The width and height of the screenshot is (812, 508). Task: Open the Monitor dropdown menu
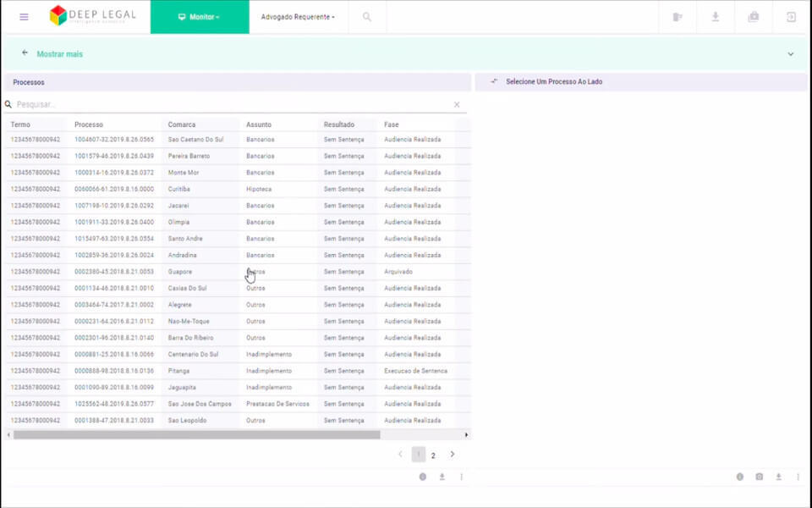tap(200, 17)
